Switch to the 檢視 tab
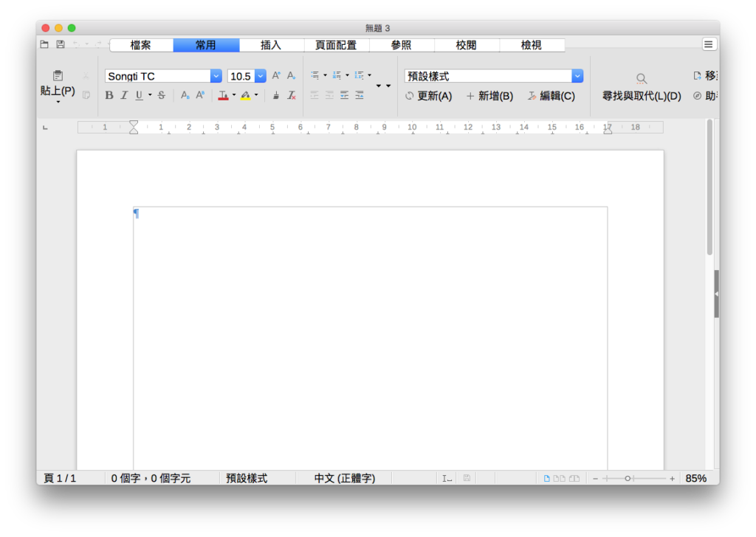The width and height of the screenshot is (756, 537). [x=532, y=45]
